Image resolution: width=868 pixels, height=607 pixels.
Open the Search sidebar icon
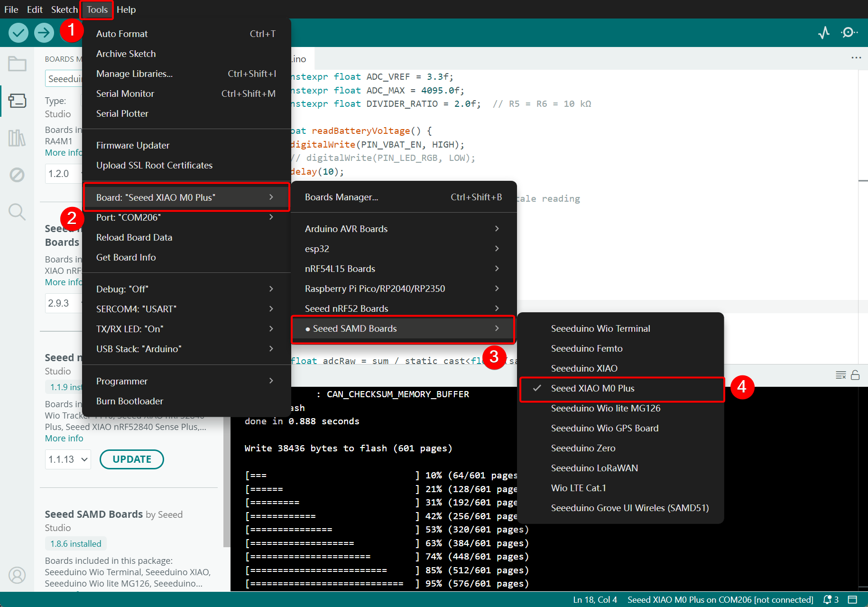(17, 212)
